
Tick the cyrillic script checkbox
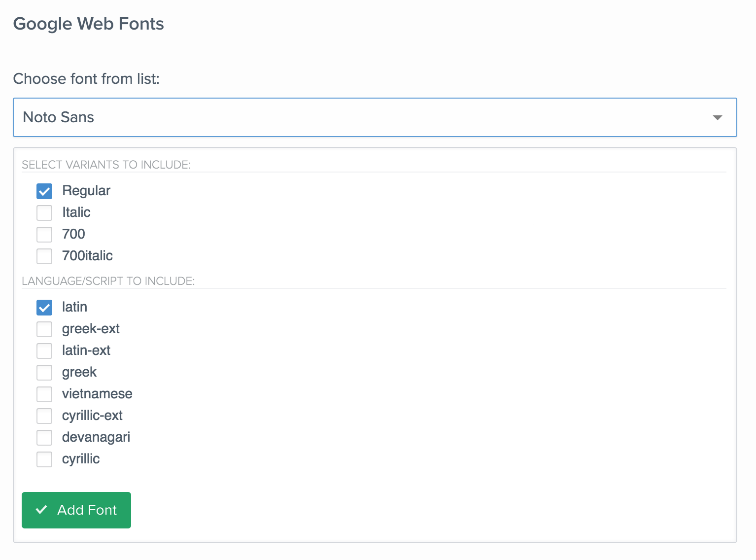pos(44,459)
